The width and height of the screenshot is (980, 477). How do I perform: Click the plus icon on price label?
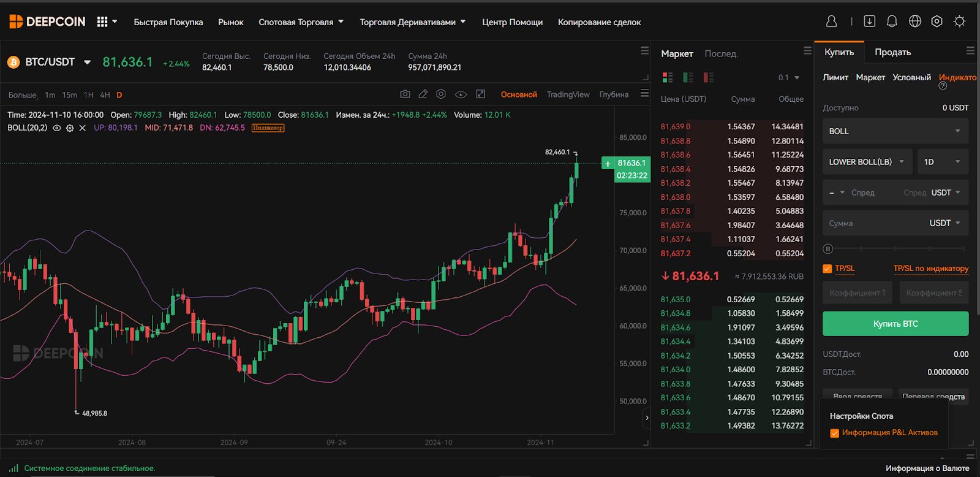click(x=608, y=164)
